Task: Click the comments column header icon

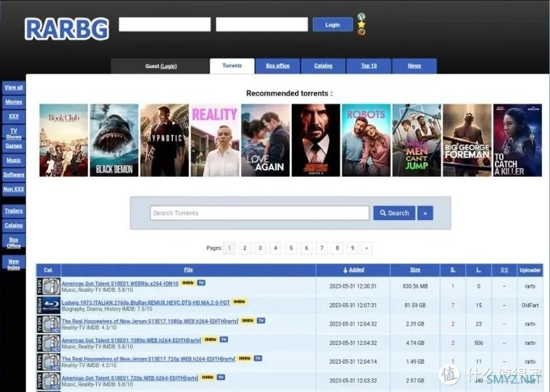Action: pyautogui.click(x=504, y=270)
